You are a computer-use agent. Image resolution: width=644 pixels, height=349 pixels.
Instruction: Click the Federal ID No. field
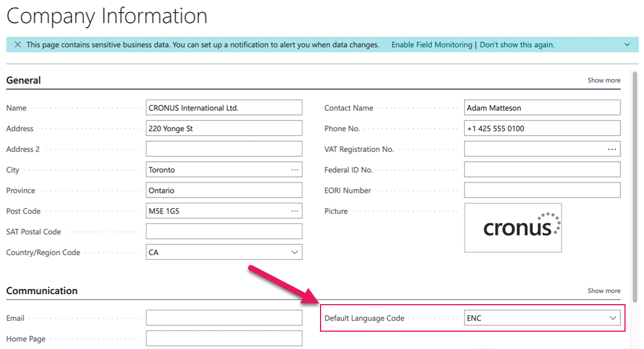(542, 169)
